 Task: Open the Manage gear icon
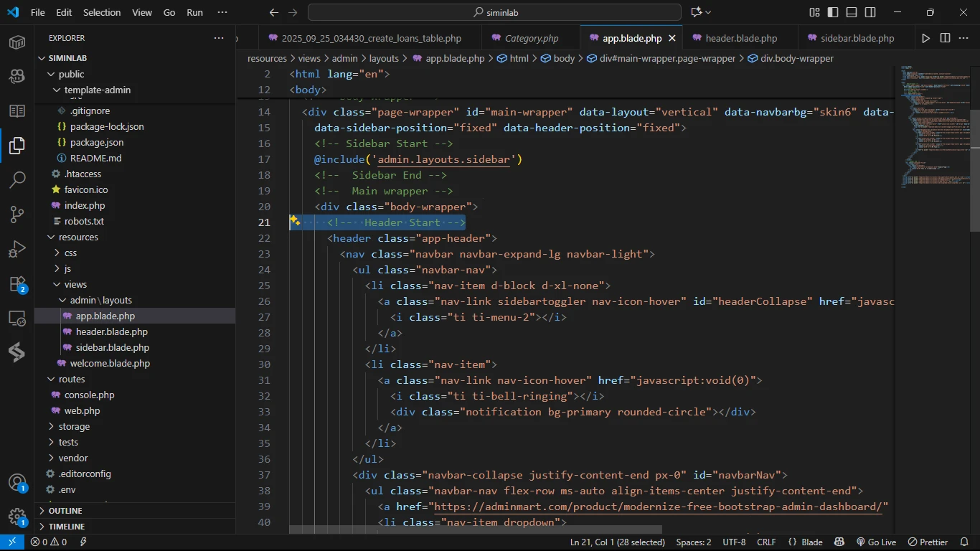click(17, 517)
